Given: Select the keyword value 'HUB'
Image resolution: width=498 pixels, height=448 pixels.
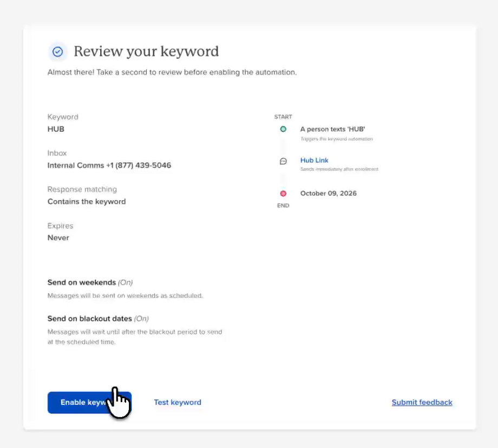Looking at the screenshot, I should [56, 129].
